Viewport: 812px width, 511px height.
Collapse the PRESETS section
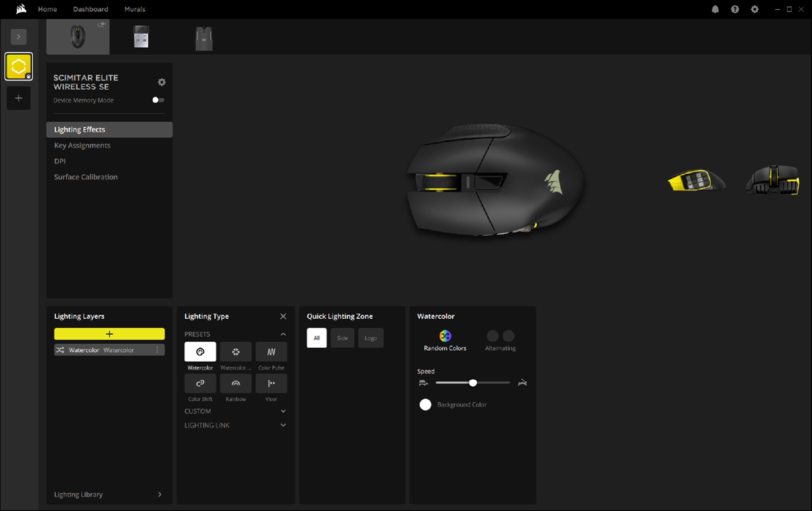tap(283, 334)
